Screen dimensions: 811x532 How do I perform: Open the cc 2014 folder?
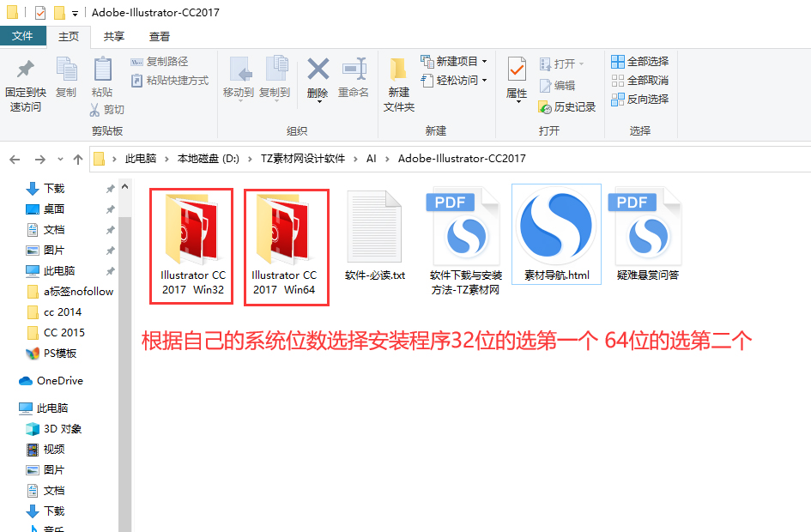(54, 312)
